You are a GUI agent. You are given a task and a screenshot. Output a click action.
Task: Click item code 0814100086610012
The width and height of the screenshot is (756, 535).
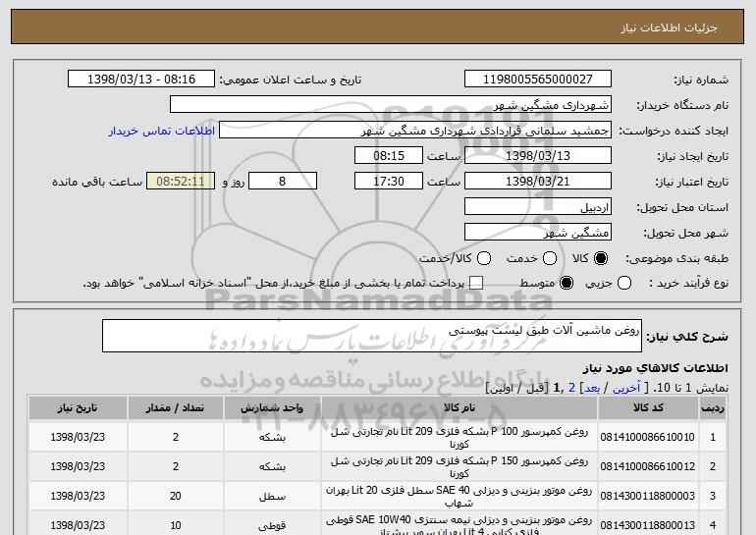tap(648, 466)
